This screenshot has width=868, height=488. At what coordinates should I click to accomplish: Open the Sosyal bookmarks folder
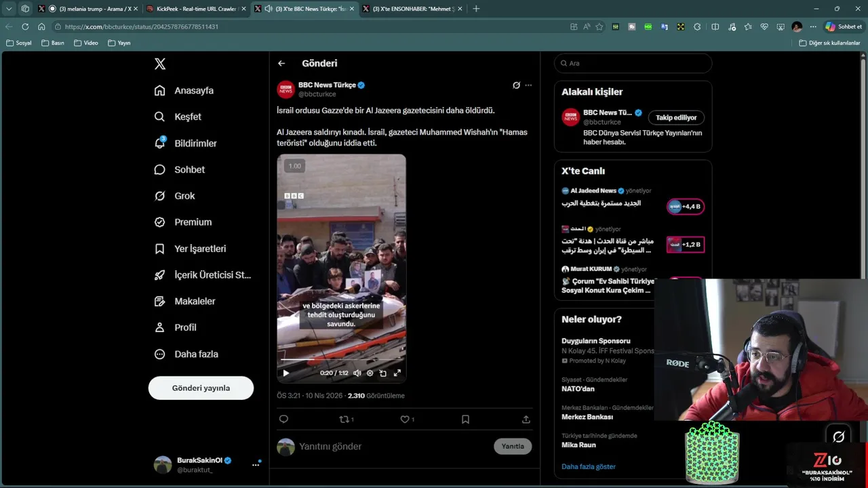[x=19, y=43]
